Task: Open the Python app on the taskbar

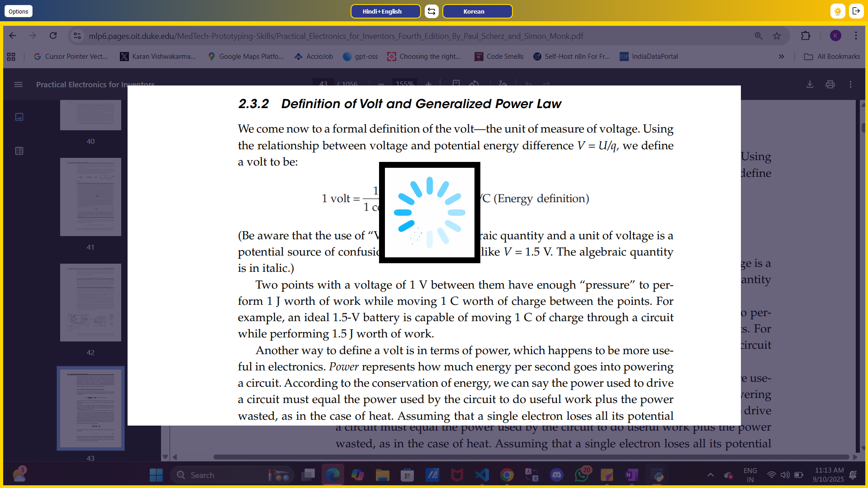Action: click(x=656, y=475)
